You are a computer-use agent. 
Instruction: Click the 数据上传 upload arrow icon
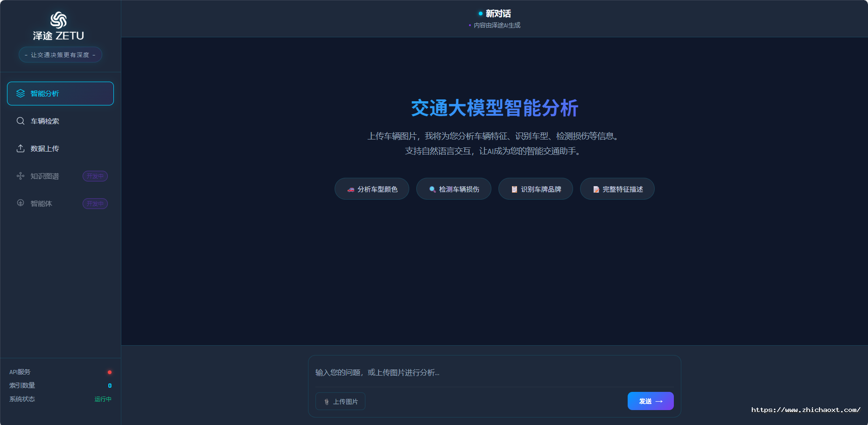pyautogui.click(x=20, y=148)
